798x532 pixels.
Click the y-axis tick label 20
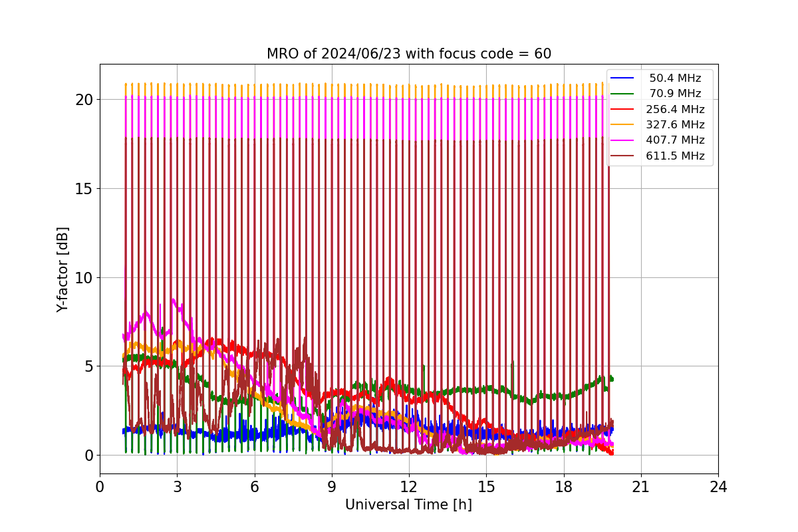coord(85,100)
